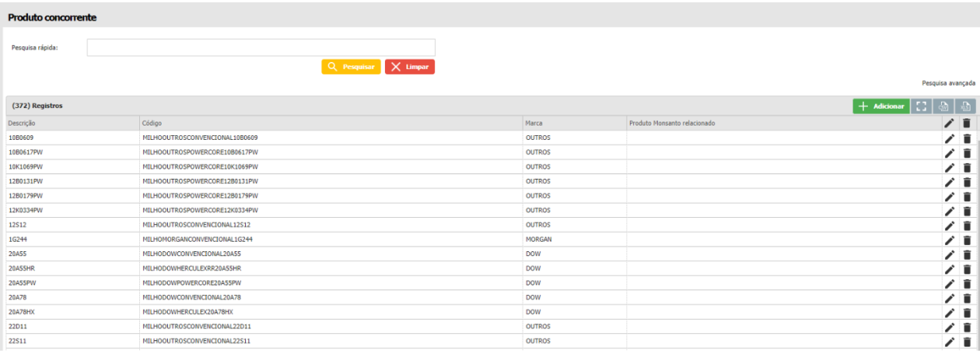Delete the 22D11 product row
The width and height of the screenshot is (980, 353).
pos(966,327)
